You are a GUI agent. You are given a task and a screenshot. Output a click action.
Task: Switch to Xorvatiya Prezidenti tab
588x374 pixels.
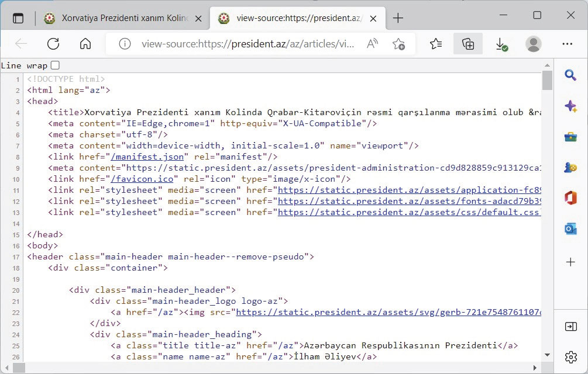pyautogui.click(x=124, y=18)
